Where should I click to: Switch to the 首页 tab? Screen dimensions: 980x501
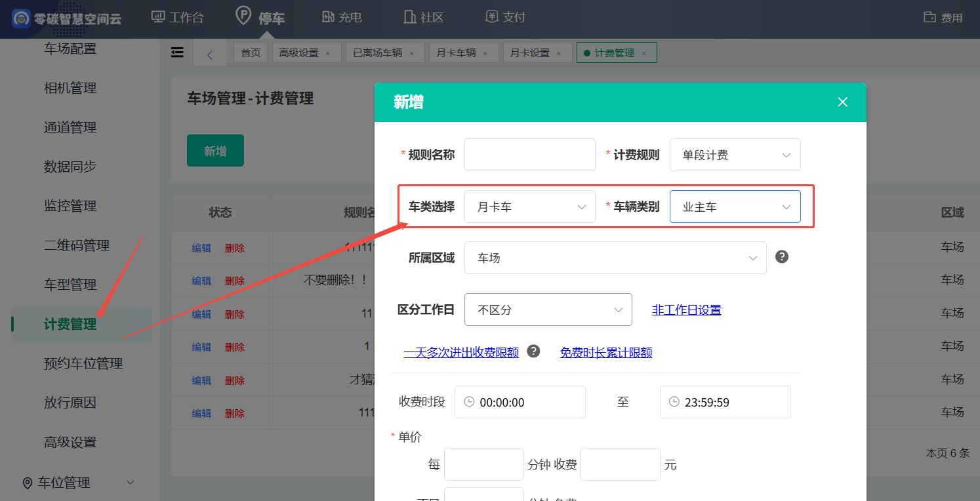point(251,53)
